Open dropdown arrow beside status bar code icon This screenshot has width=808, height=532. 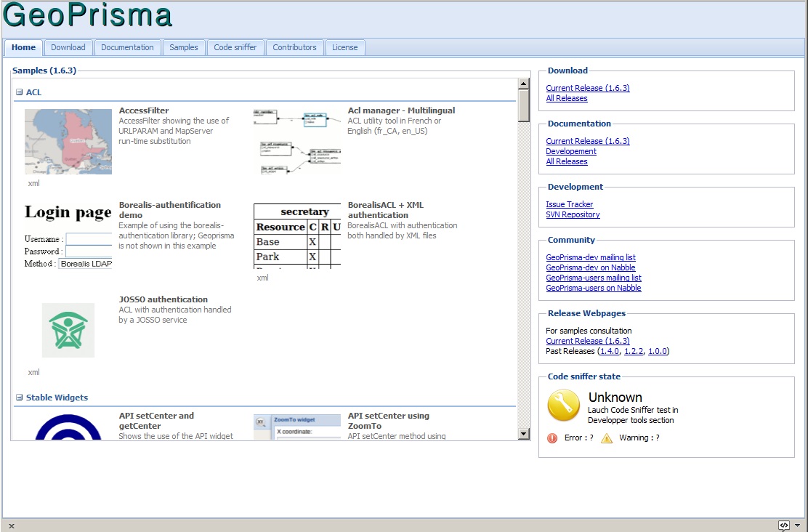(x=797, y=525)
